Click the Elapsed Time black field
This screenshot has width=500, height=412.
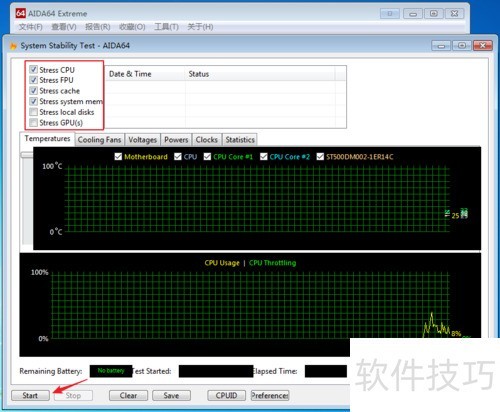326,371
